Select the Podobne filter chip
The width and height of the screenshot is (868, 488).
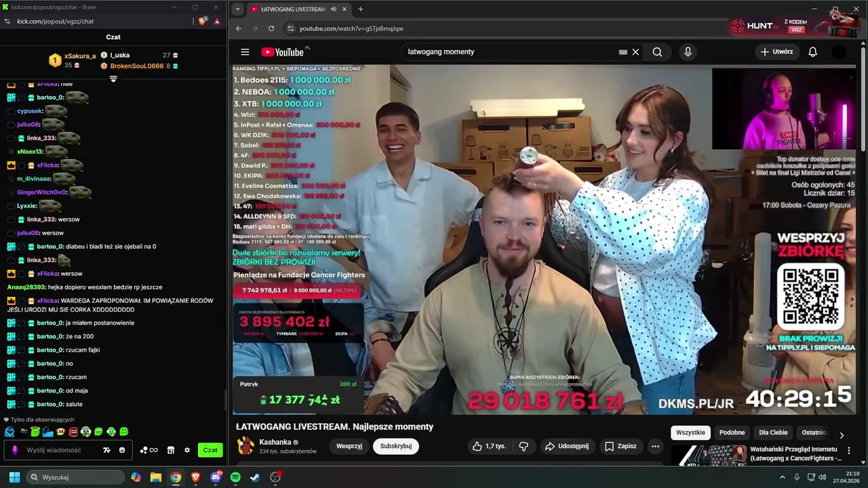click(732, 432)
